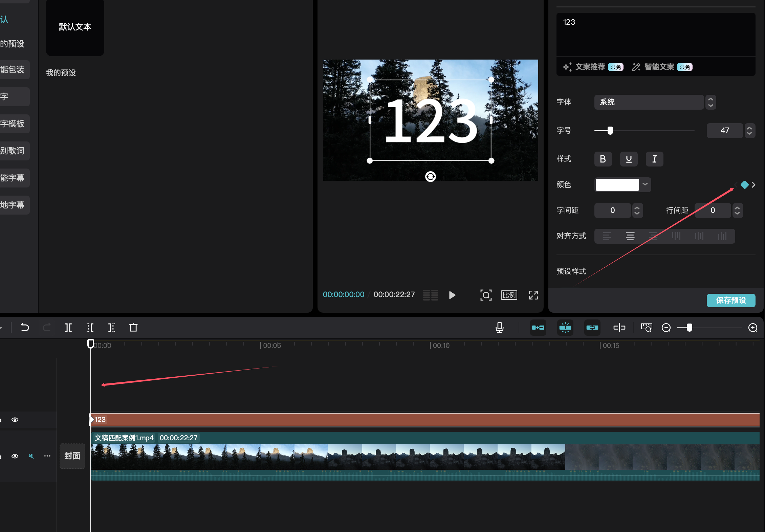Expand the color dropdown arrow
Screen dimensions: 765x532
(x=645, y=185)
